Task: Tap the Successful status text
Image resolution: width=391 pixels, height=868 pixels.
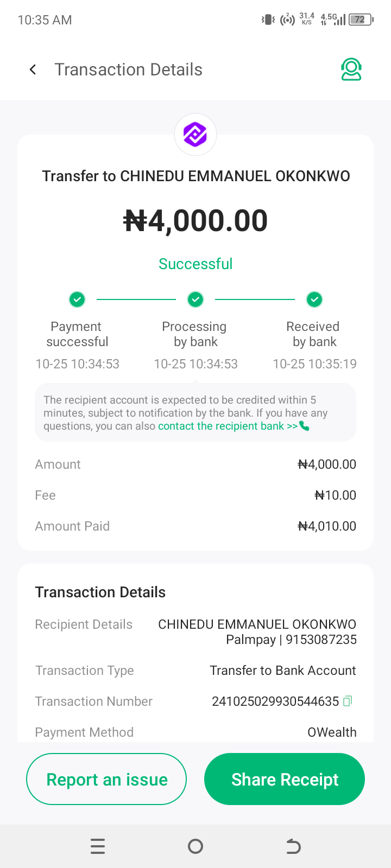Action: coord(195,264)
